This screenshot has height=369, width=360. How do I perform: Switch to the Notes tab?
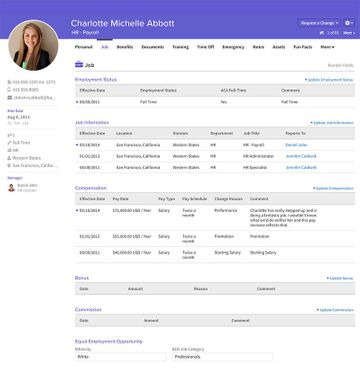click(258, 47)
